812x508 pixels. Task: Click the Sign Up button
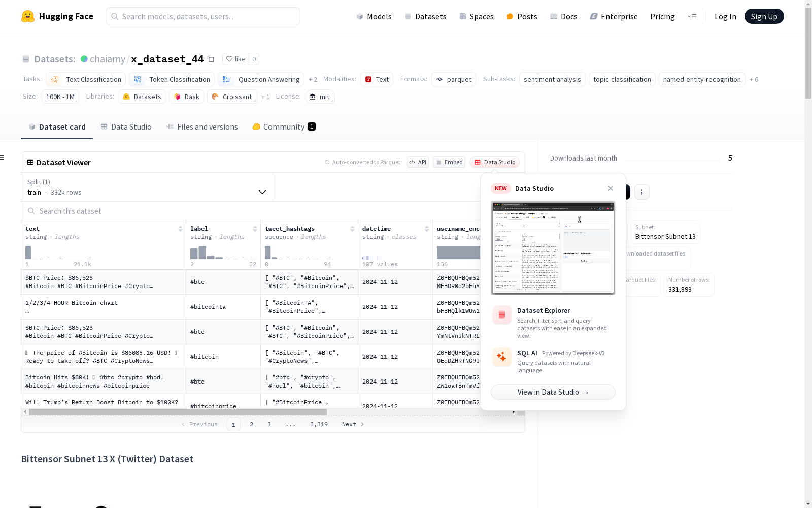[764, 16]
